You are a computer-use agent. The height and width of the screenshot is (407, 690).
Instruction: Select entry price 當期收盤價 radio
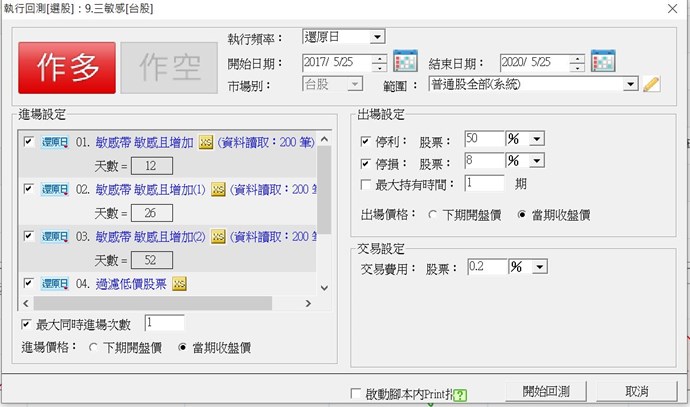click(182, 348)
